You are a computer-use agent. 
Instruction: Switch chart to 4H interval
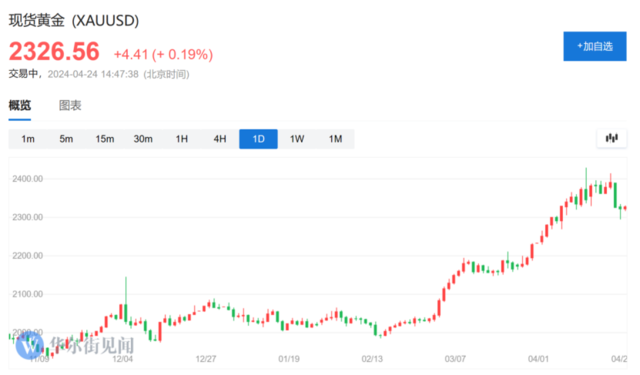coord(220,139)
